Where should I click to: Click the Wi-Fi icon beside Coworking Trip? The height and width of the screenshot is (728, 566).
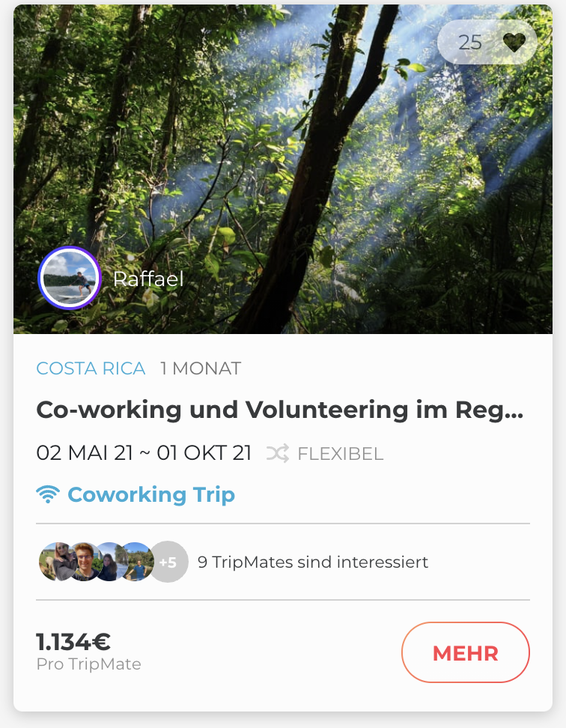[48, 494]
